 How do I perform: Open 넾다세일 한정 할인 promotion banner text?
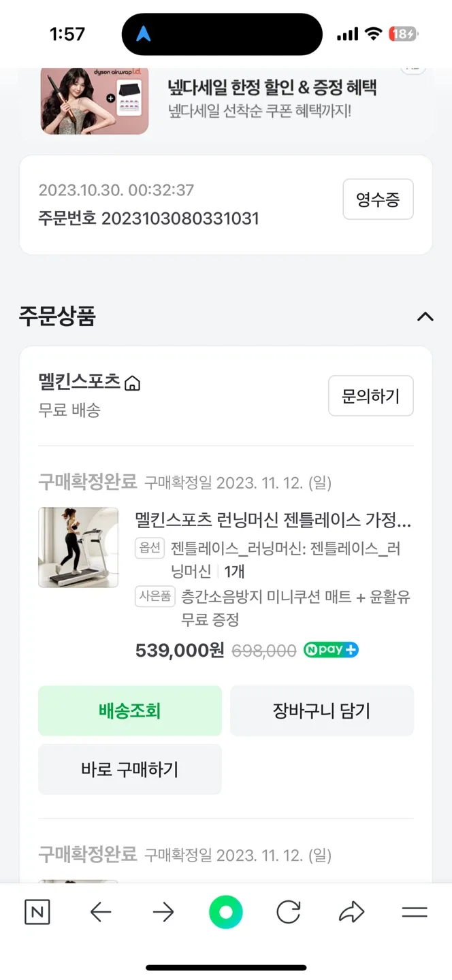272,88
